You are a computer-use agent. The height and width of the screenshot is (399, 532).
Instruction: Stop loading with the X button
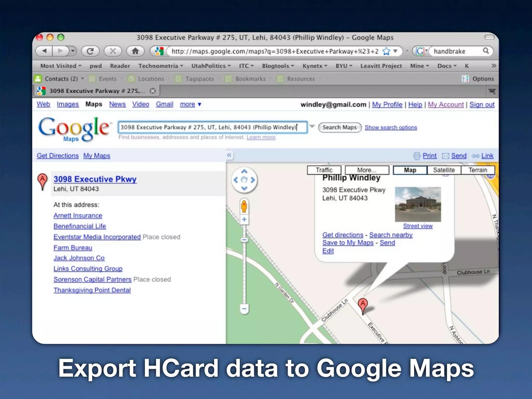(113, 51)
